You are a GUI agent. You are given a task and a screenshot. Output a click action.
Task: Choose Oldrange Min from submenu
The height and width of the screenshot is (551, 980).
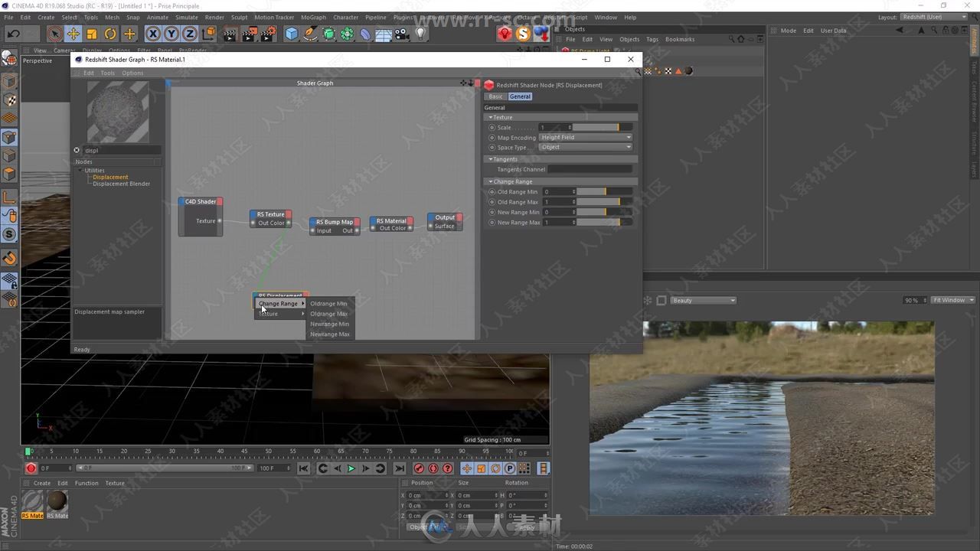tap(328, 304)
